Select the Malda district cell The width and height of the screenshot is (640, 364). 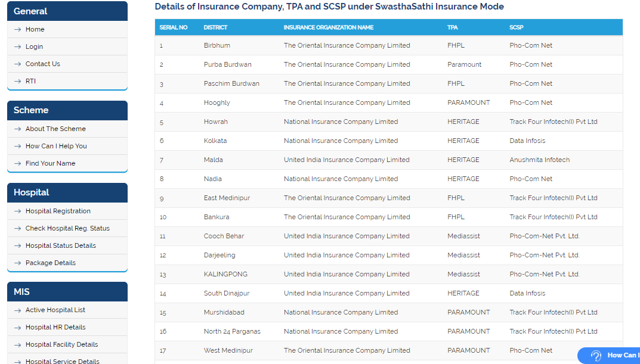(214, 160)
